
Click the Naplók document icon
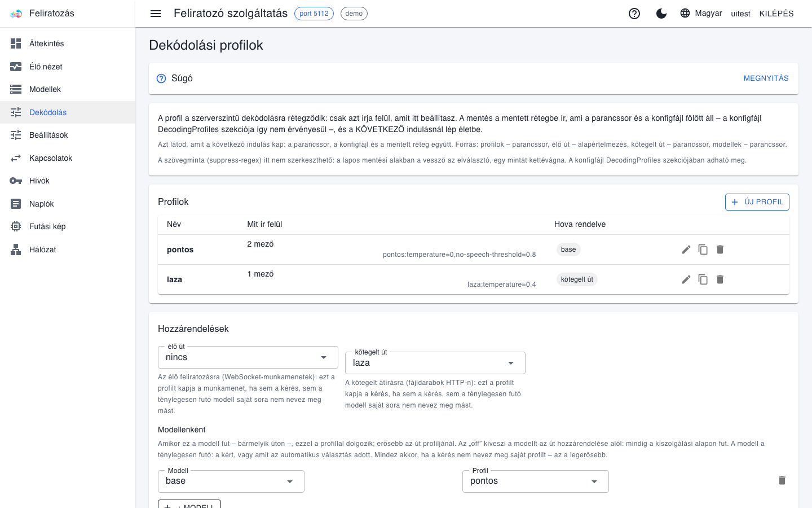tap(16, 204)
